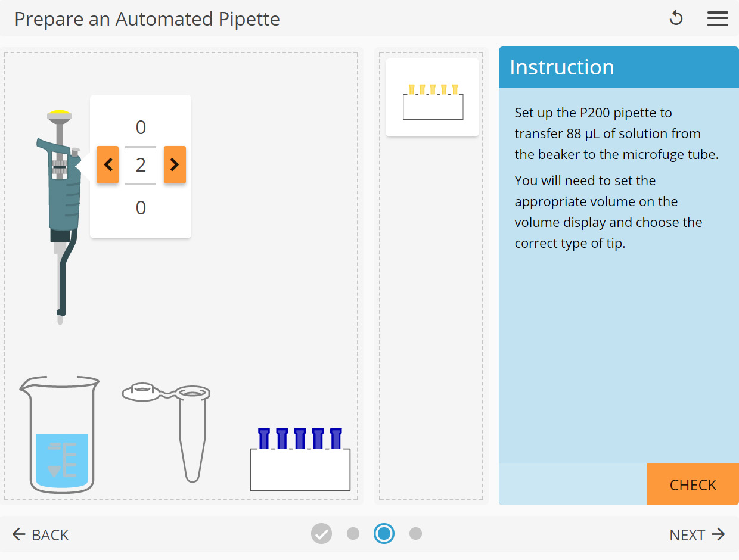739x560 pixels.
Task: Select the microfuge tube
Action: [179, 435]
